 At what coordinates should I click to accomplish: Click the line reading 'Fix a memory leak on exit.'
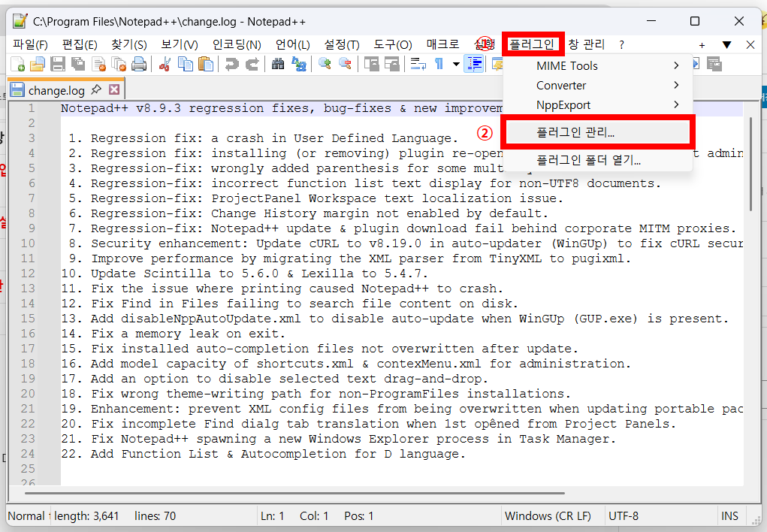(173, 334)
